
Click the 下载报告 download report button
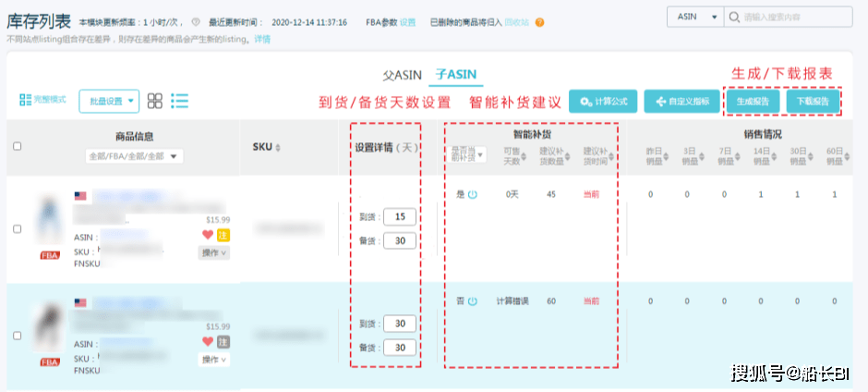pos(813,101)
